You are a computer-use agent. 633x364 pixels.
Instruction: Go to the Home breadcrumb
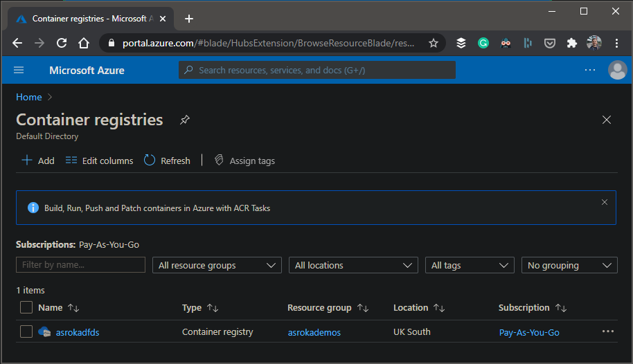[x=29, y=97]
